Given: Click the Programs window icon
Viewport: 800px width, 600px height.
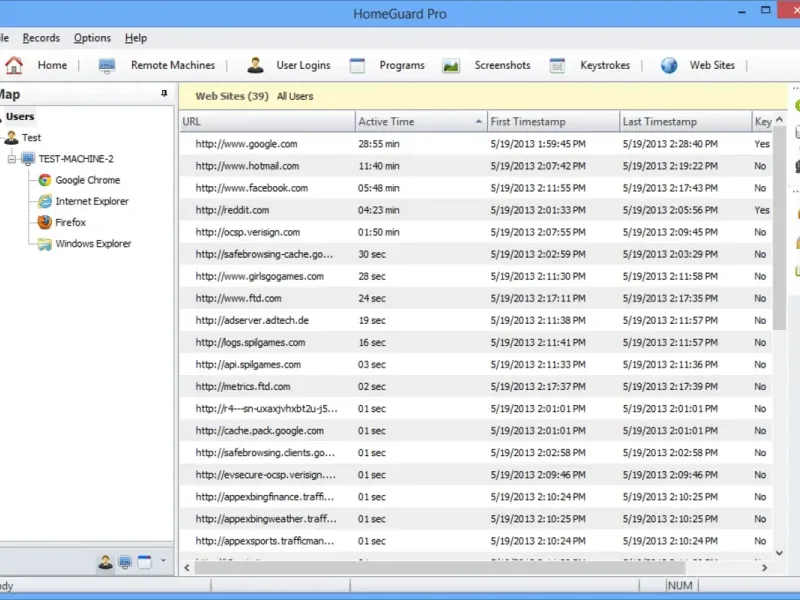Looking at the screenshot, I should [357, 66].
